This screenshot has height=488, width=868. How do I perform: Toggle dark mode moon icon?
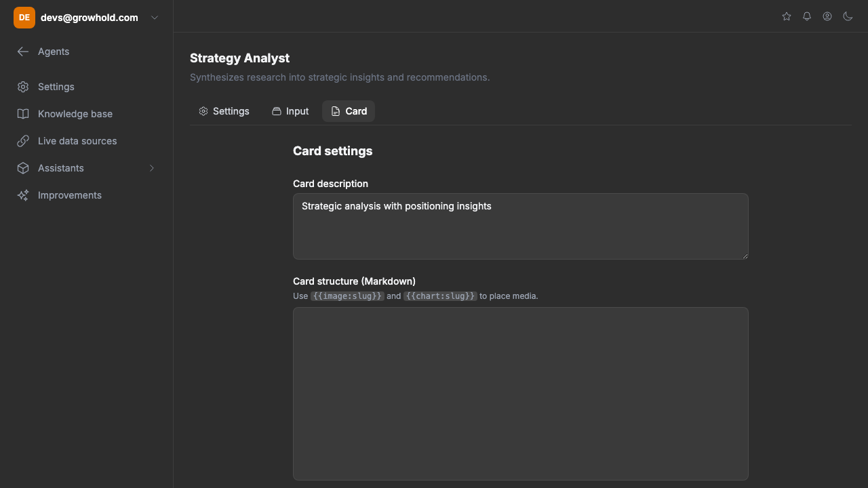848,16
